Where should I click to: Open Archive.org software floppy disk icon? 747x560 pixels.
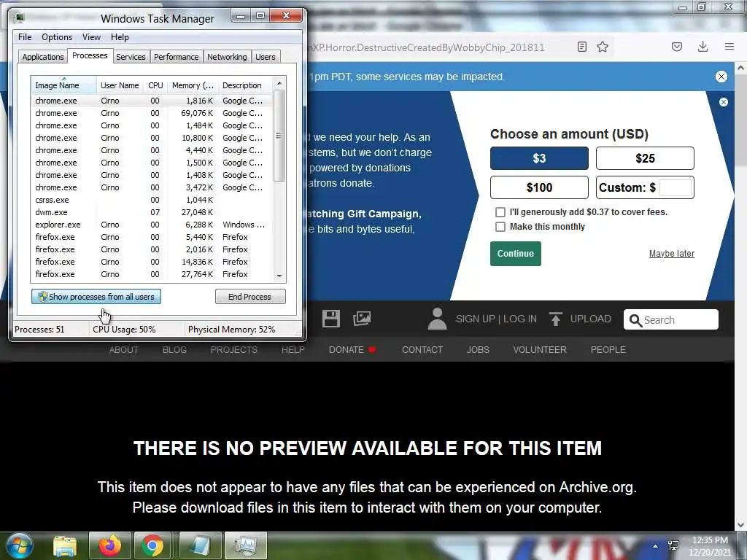pyautogui.click(x=331, y=319)
